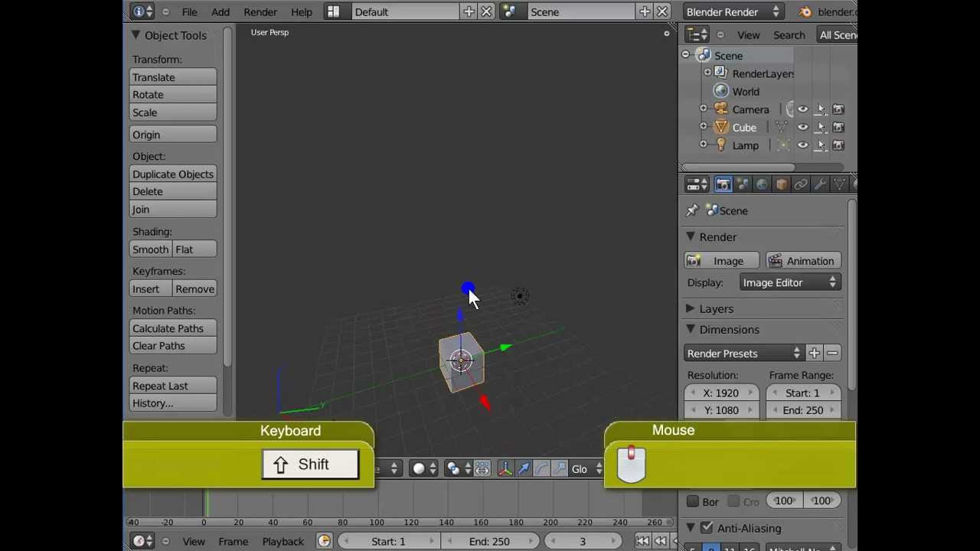Click the pin icon beside Scene breadcrumb
Image resolution: width=980 pixels, height=551 pixels.
tap(692, 210)
